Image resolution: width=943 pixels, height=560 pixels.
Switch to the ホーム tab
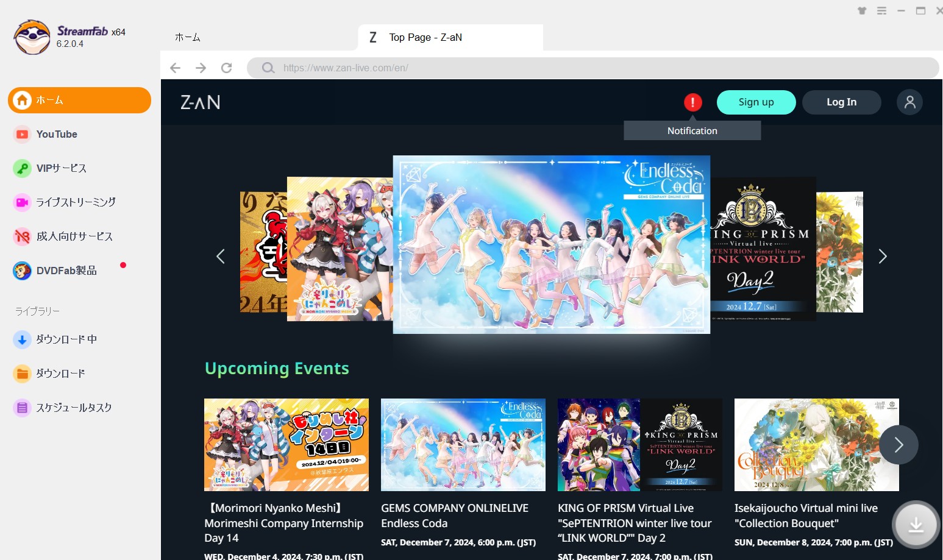(x=188, y=37)
